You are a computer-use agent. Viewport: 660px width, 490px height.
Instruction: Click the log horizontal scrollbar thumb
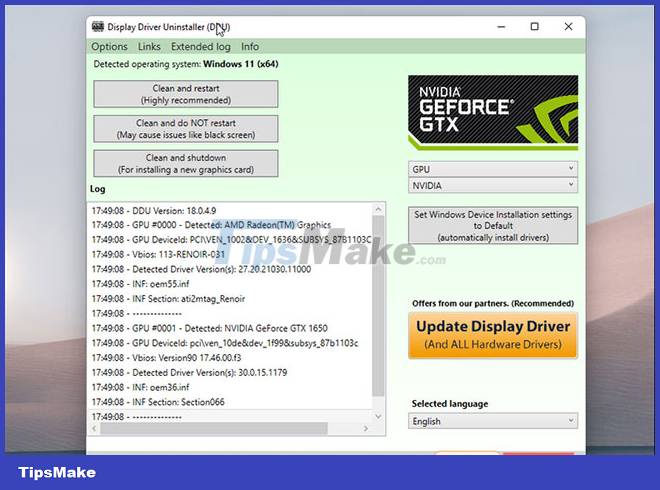pos(214,428)
